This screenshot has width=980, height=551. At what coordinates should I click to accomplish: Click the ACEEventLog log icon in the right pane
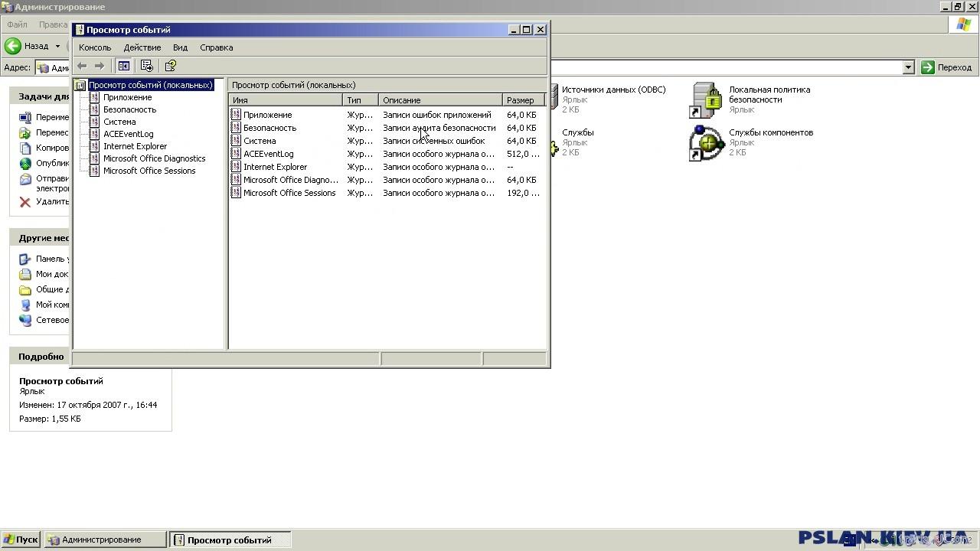pyautogui.click(x=237, y=154)
